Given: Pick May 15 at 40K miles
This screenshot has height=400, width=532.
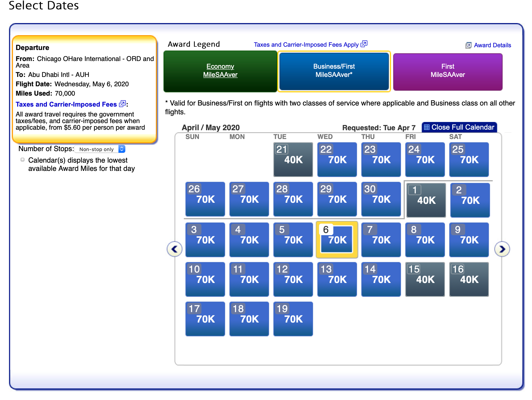Looking at the screenshot, I should (x=425, y=279).
